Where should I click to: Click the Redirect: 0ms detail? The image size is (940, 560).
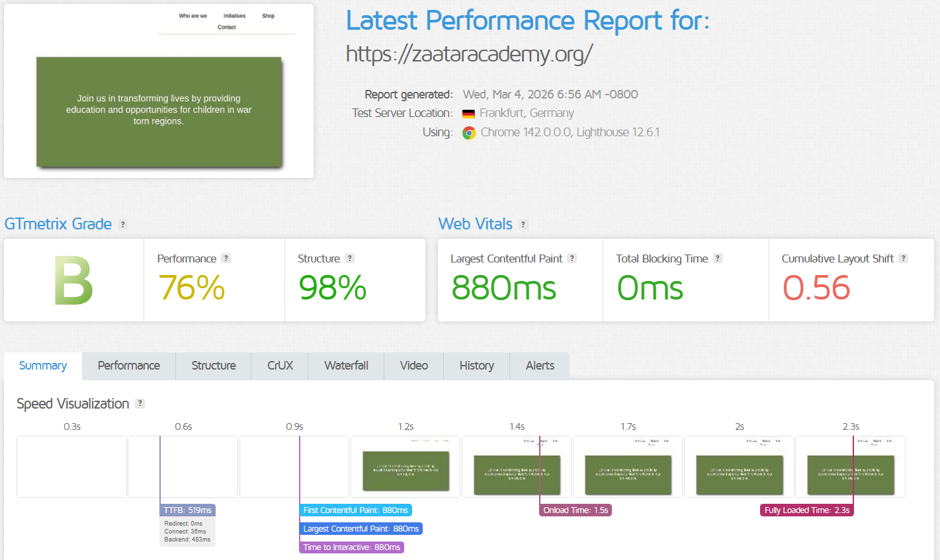(x=183, y=524)
